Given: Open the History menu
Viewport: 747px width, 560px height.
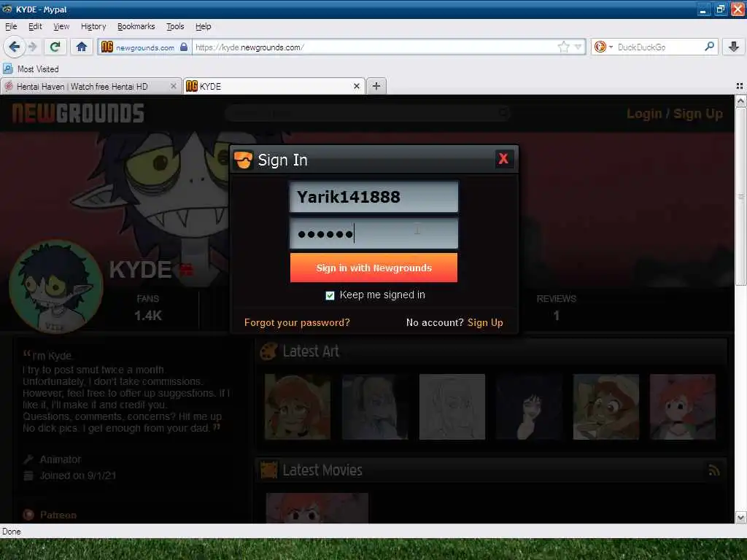Looking at the screenshot, I should [x=93, y=26].
